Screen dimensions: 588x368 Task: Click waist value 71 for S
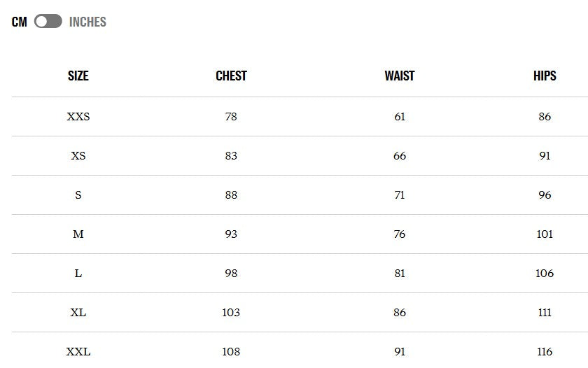pyautogui.click(x=400, y=195)
